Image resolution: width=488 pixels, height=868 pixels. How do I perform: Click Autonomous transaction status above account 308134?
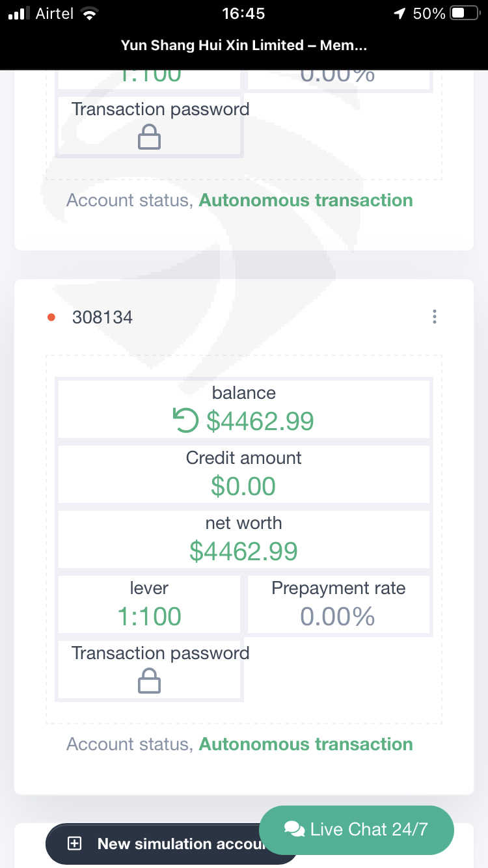pyautogui.click(x=305, y=200)
